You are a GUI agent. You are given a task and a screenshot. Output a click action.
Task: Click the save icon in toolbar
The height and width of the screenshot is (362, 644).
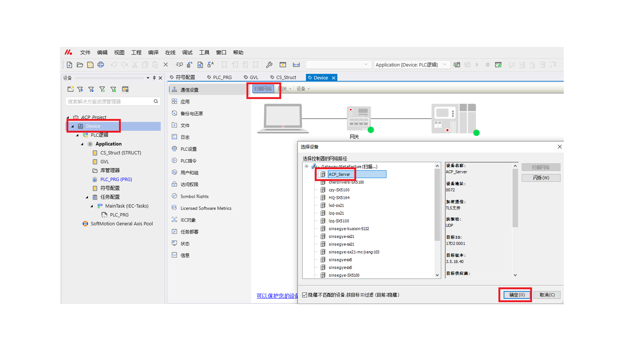pyautogui.click(x=90, y=65)
